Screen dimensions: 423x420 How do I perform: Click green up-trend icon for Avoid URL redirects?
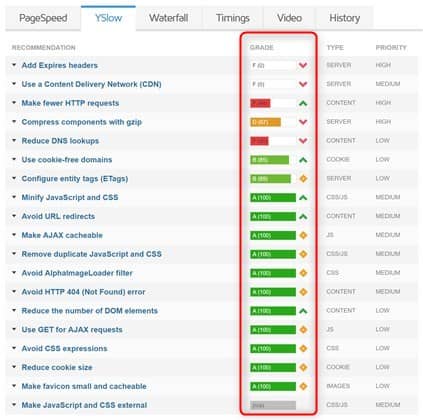pyautogui.click(x=303, y=217)
